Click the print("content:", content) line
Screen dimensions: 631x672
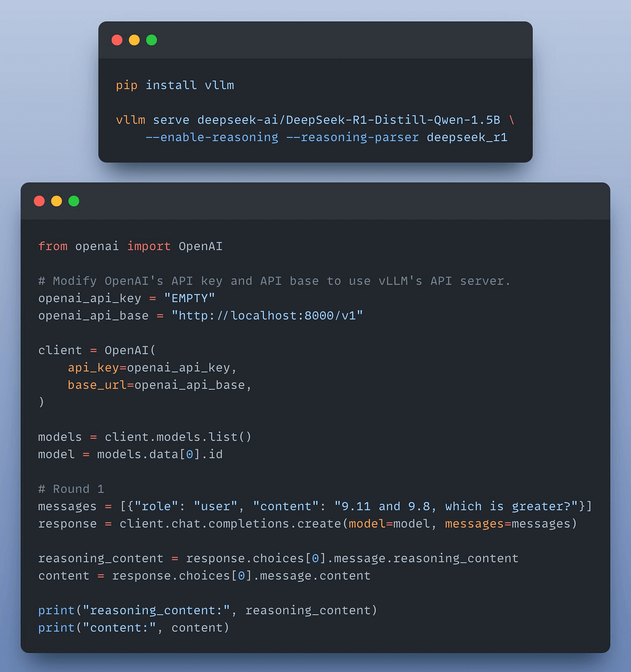coord(133,628)
